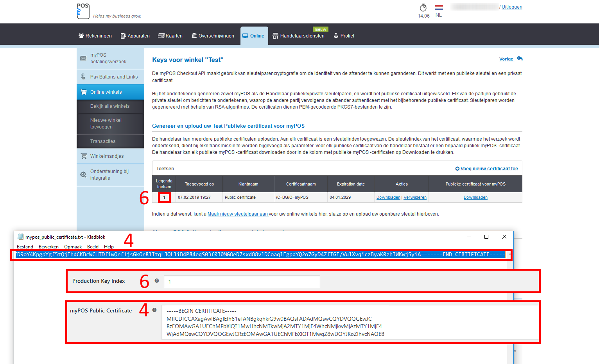The image size is (599, 364).
Task: Open Winkelmandjes from the sidebar
Action: [107, 156]
